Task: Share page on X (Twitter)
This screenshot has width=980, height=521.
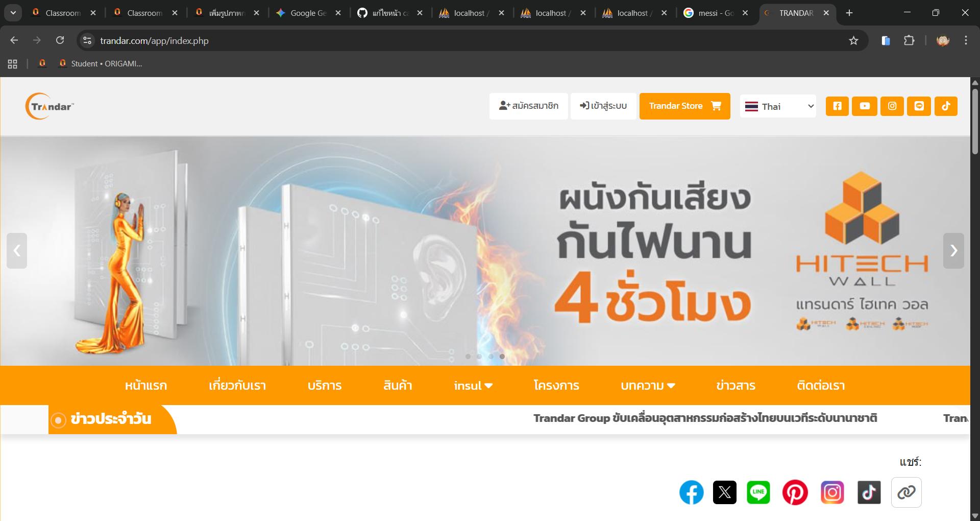Action: coord(724,492)
